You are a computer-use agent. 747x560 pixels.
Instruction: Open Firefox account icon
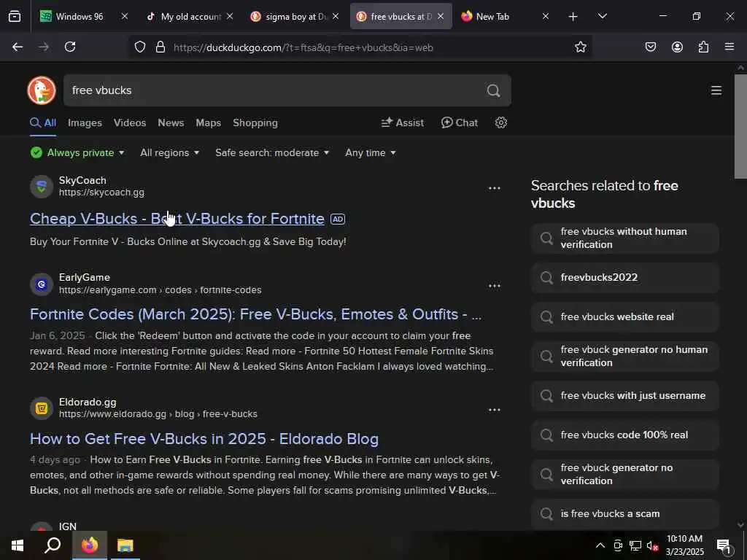(x=677, y=47)
